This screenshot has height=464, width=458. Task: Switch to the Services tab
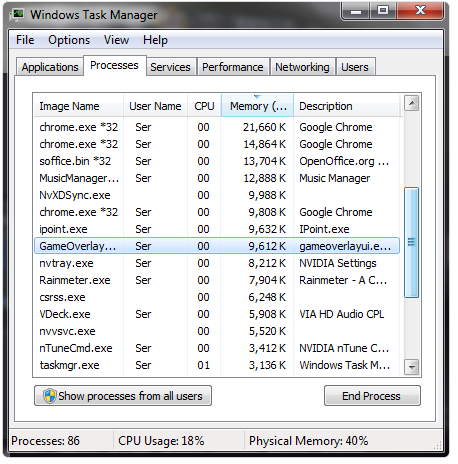point(170,67)
